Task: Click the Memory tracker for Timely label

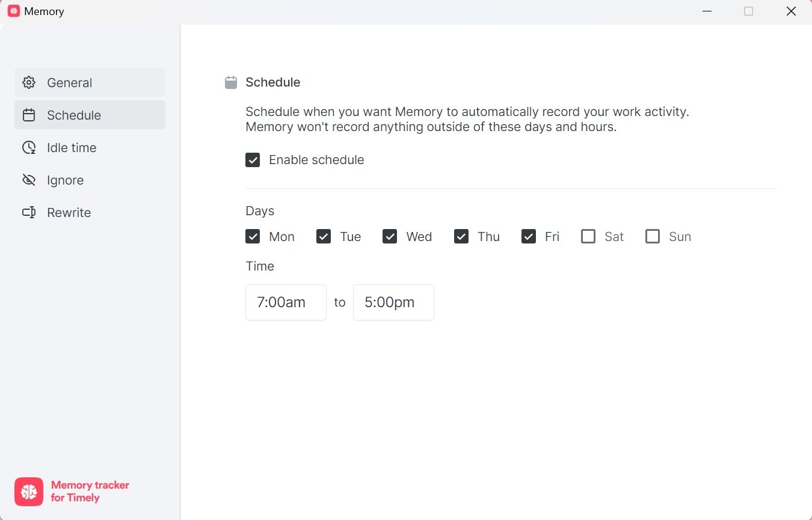Action: tap(89, 492)
